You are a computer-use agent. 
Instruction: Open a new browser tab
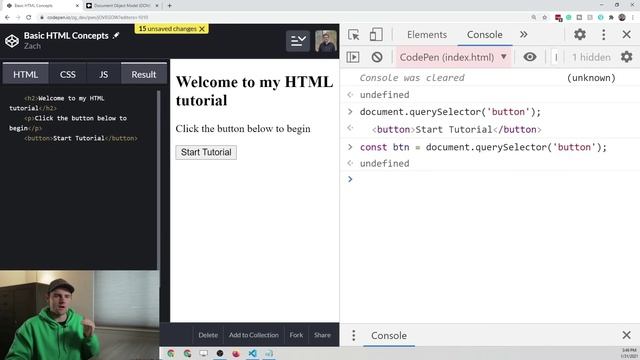point(169,6)
